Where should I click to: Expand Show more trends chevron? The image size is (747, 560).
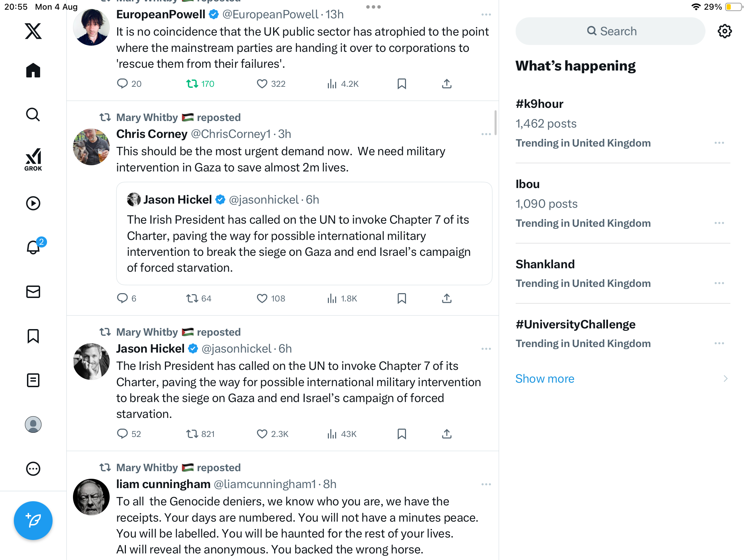725,379
